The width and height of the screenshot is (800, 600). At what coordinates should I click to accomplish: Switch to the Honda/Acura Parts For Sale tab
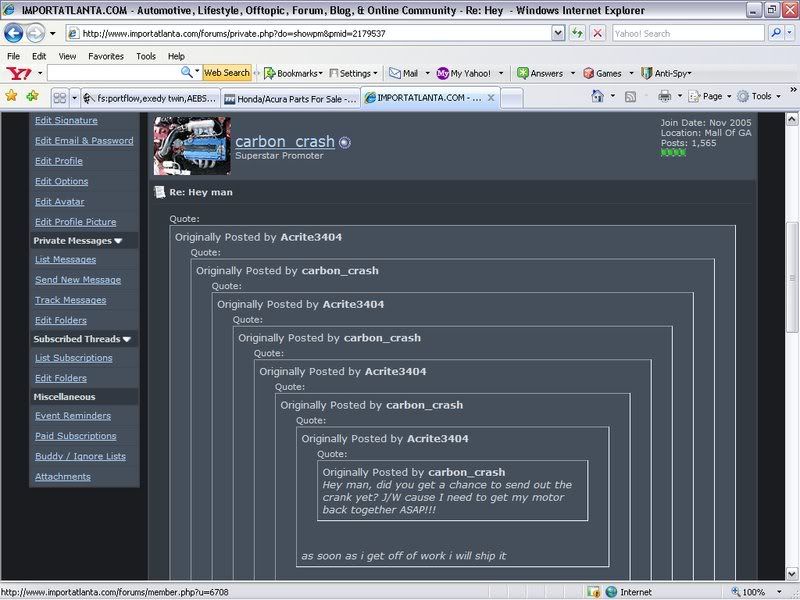290,98
